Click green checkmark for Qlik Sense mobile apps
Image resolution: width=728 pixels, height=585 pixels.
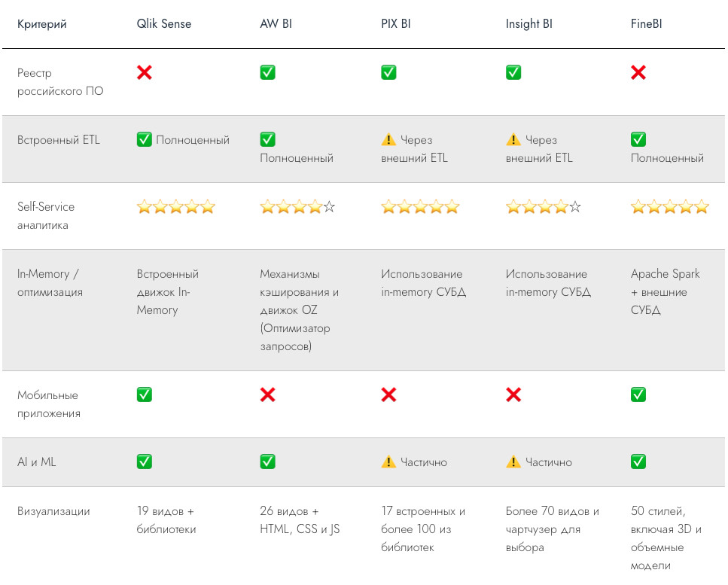pyautogui.click(x=145, y=395)
